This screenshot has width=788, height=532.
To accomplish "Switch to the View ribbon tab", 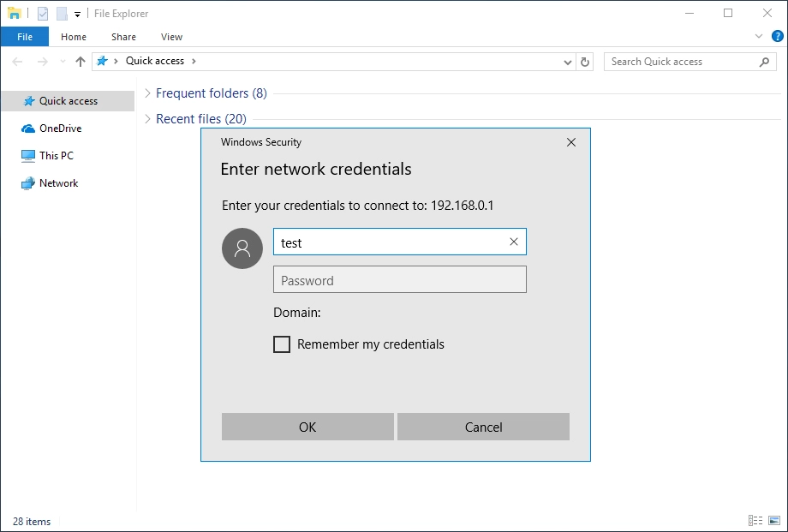I will click(171, 37).
